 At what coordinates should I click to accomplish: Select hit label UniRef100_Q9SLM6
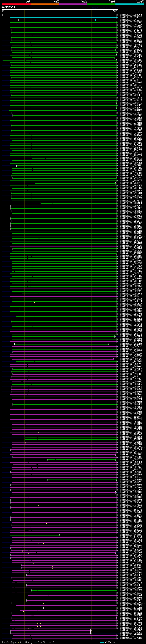131,75
